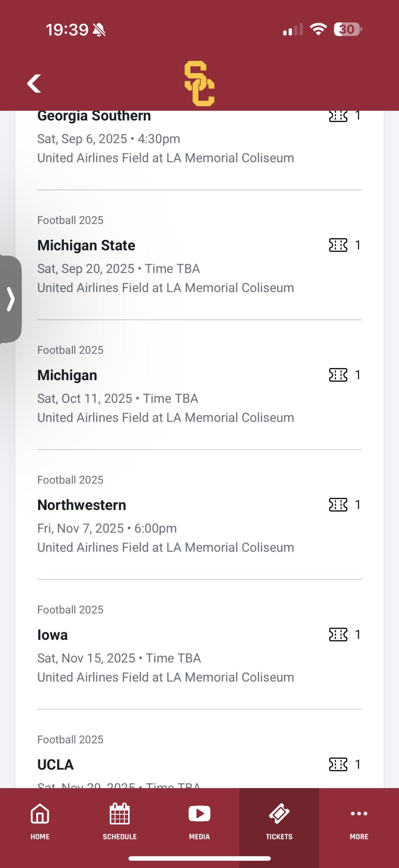Image resolution: width=399 pixels, height=868 pixels.
Task: Open the UCLA game listing
Action: pyautogui.click(x=55, y=765)
